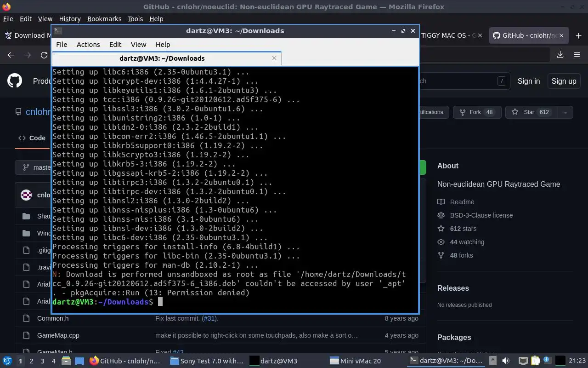Click the Firefox logo in title bar
This screenshot has height=368, width=588.
point(6,7)
